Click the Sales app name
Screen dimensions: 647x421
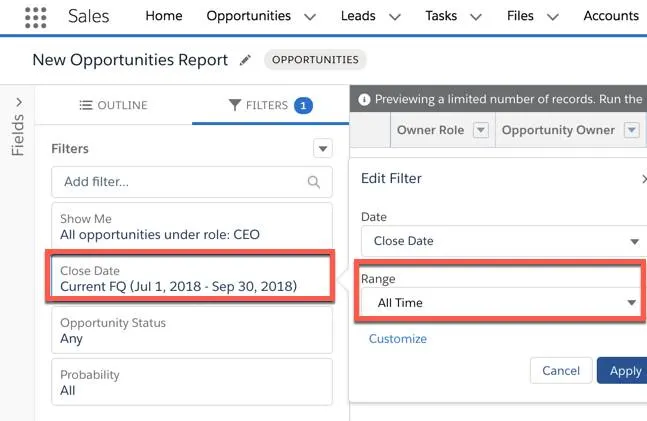88,17
